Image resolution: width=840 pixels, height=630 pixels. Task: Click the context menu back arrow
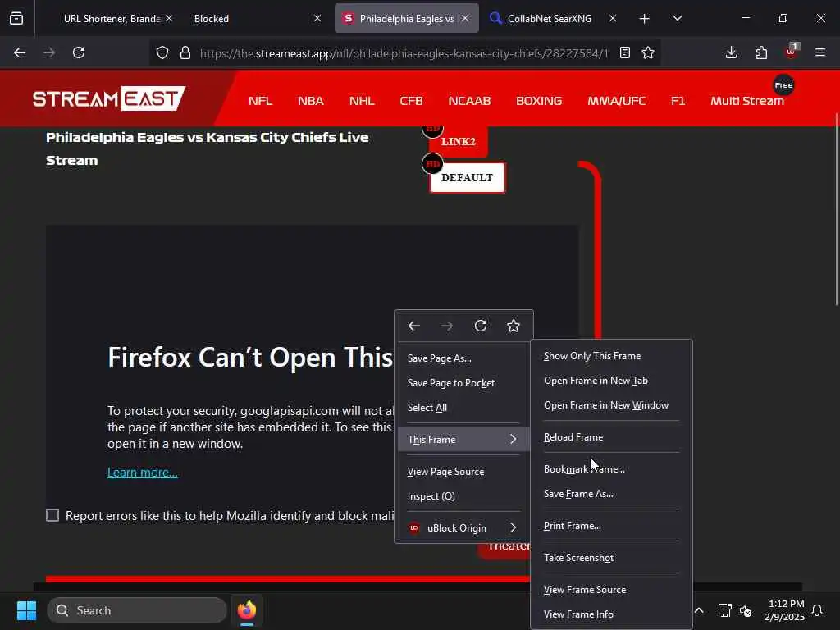pyautogui.click(x=414, y=326)
